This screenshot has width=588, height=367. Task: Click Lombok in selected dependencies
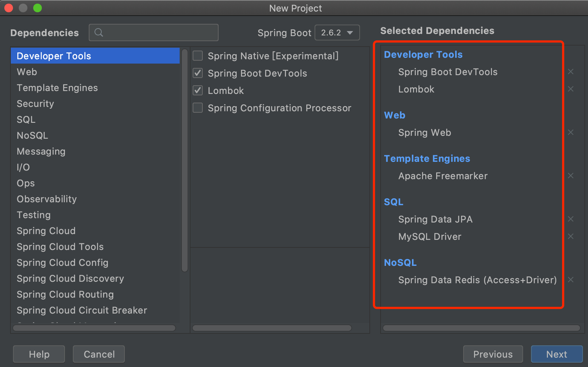[416, 89]
